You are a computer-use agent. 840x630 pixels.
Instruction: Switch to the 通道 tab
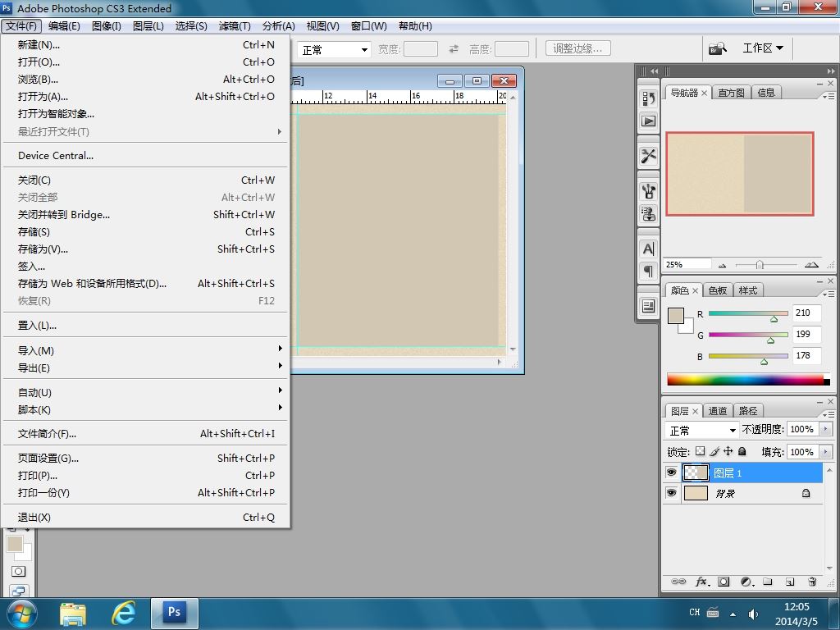717,411
